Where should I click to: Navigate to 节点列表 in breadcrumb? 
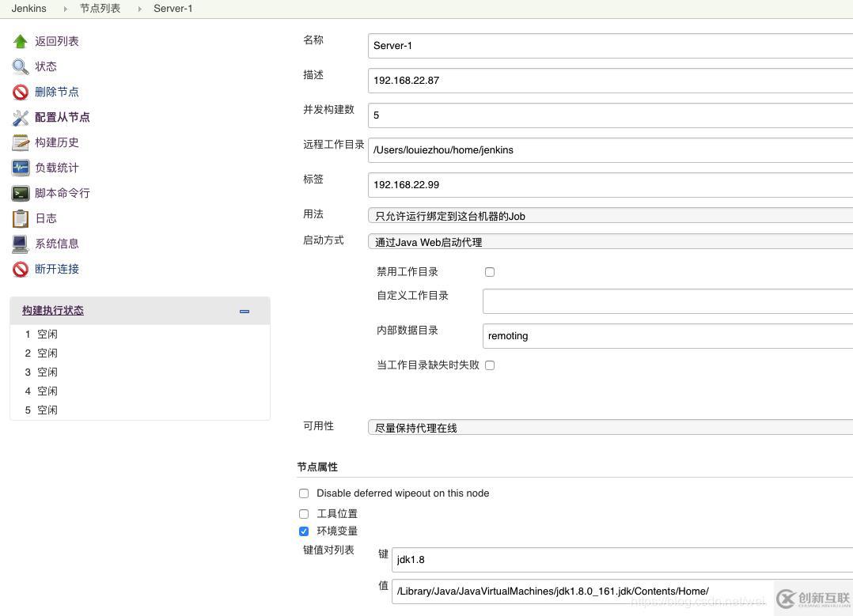click(x=100, y=8)
